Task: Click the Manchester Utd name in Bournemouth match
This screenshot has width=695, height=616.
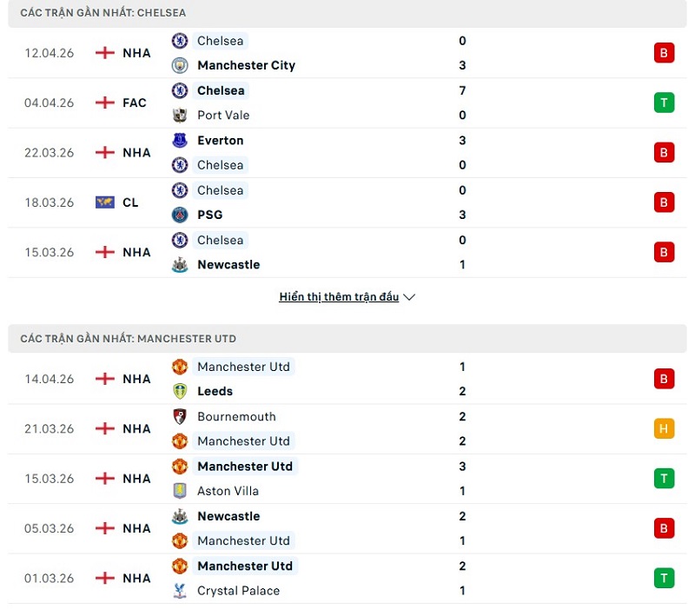Action: (243, 441)
